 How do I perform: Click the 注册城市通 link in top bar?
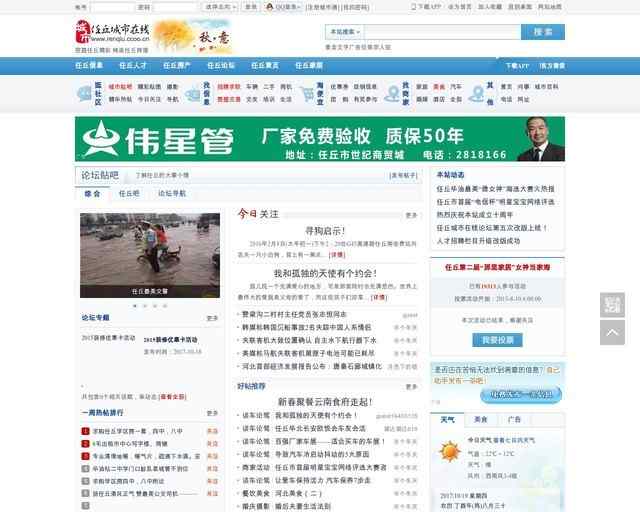click(x=322, y=7)
